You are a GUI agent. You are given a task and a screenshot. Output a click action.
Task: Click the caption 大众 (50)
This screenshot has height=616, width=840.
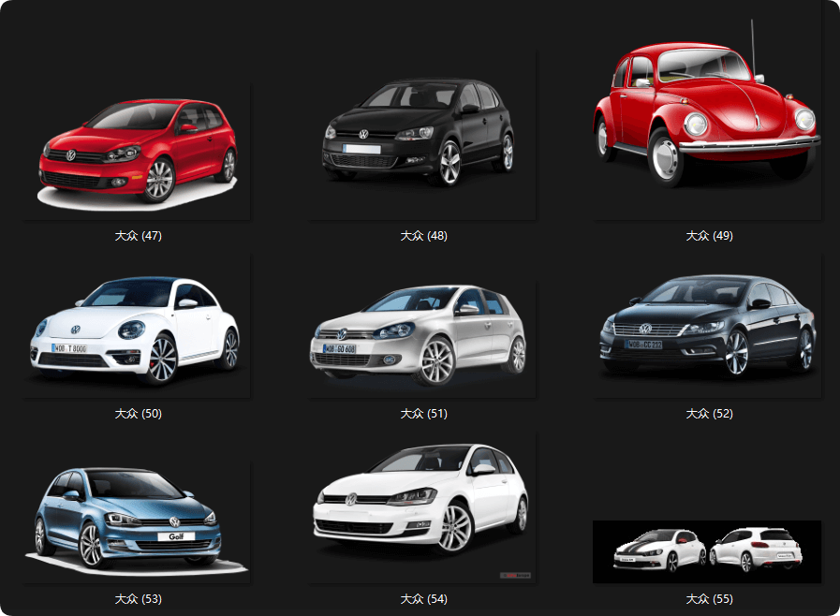[139, 414]
